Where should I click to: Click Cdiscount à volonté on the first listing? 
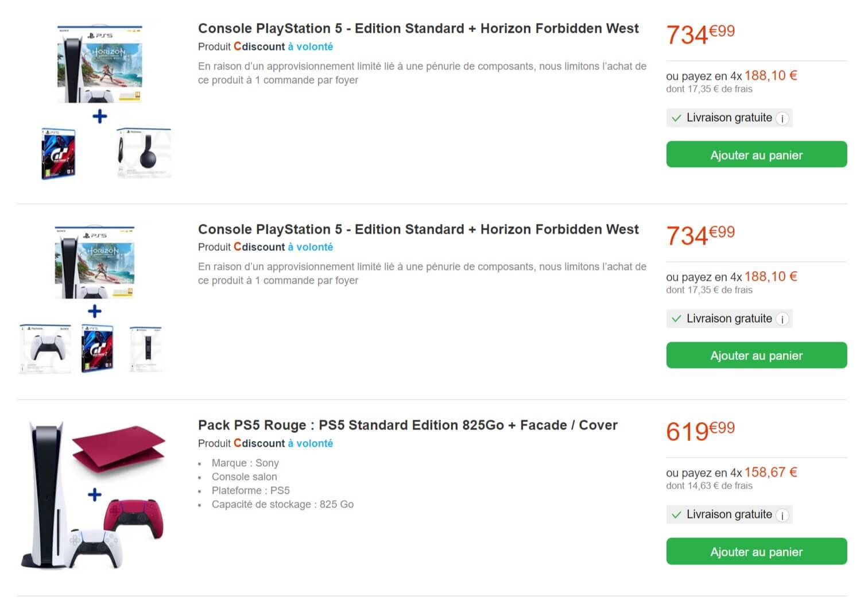pyautogui.click(x=284, y=47)
